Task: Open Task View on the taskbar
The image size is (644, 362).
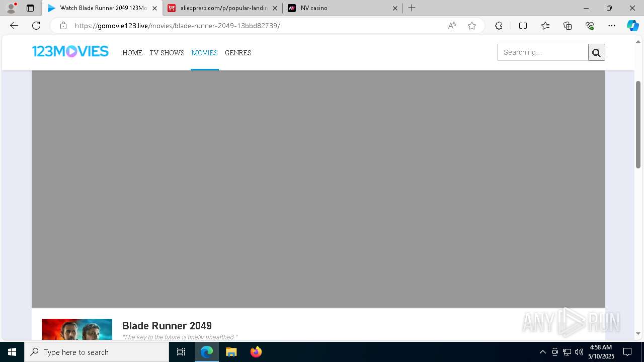Action: (181, 352)
